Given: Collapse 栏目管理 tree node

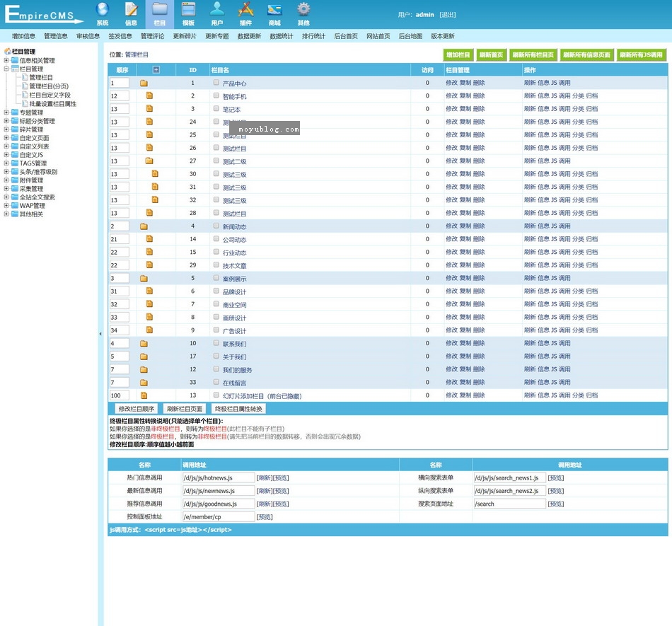Looking at the screenshot, I should pos(6,69).
